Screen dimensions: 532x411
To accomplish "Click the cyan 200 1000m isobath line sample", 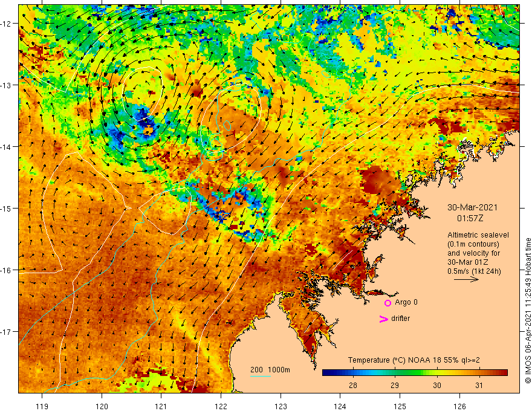I will [x=260, y=376].
